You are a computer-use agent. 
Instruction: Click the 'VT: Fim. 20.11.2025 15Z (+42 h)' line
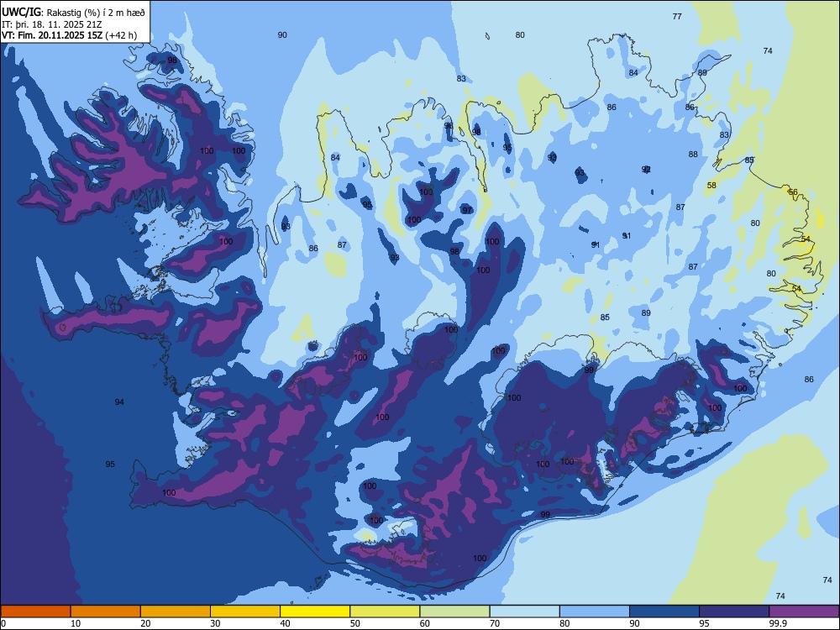(x=69, y=36)
